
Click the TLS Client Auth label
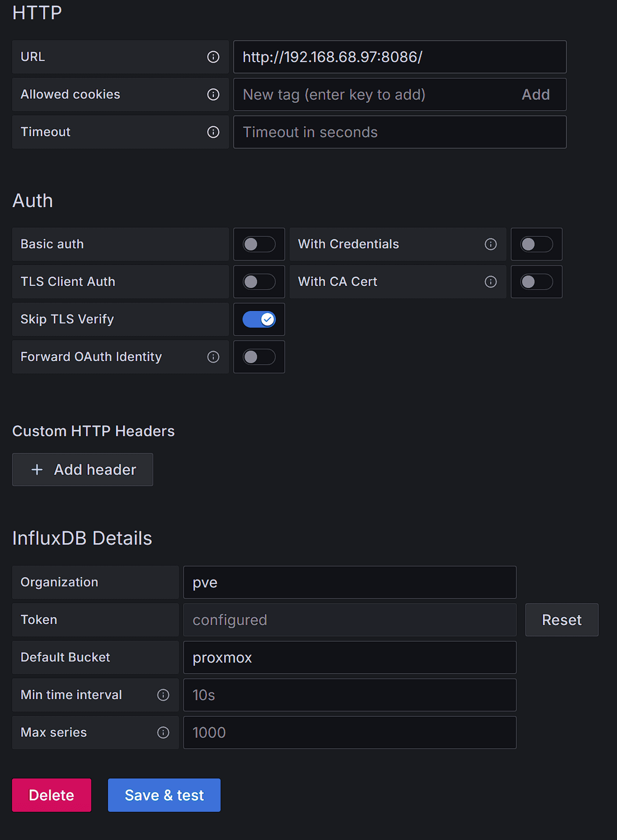pyautogui.click(x=68, y=282)
